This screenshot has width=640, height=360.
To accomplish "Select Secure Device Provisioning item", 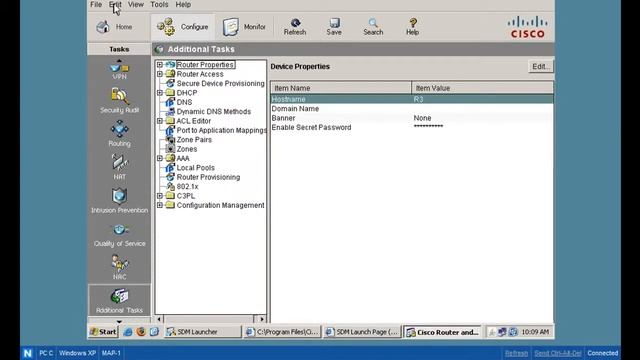I will pyautogui.click(x=220, y=83).
